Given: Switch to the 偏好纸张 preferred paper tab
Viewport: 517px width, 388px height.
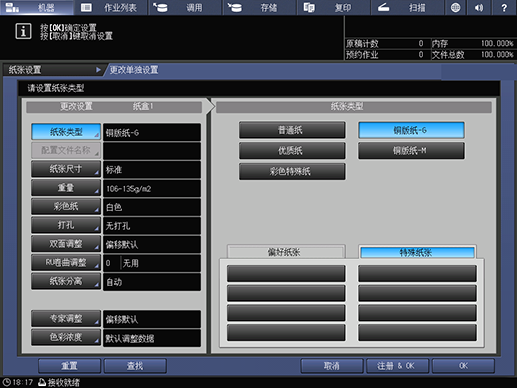Looking at the screenshot, I should point(286,252).
